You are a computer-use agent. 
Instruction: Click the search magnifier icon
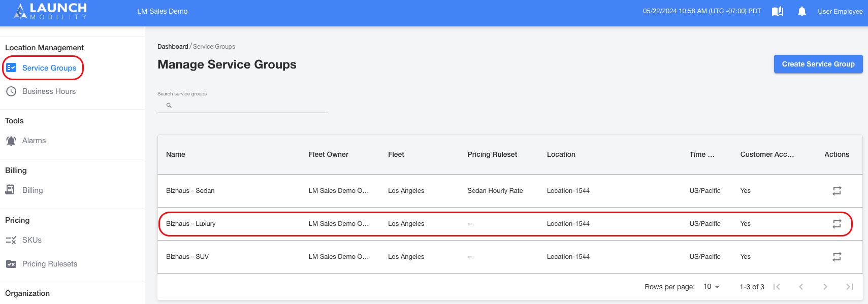(169, 106)
